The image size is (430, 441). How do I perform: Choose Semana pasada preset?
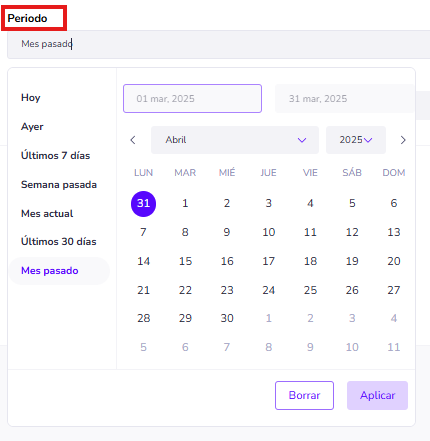click(x=59, y=185)
